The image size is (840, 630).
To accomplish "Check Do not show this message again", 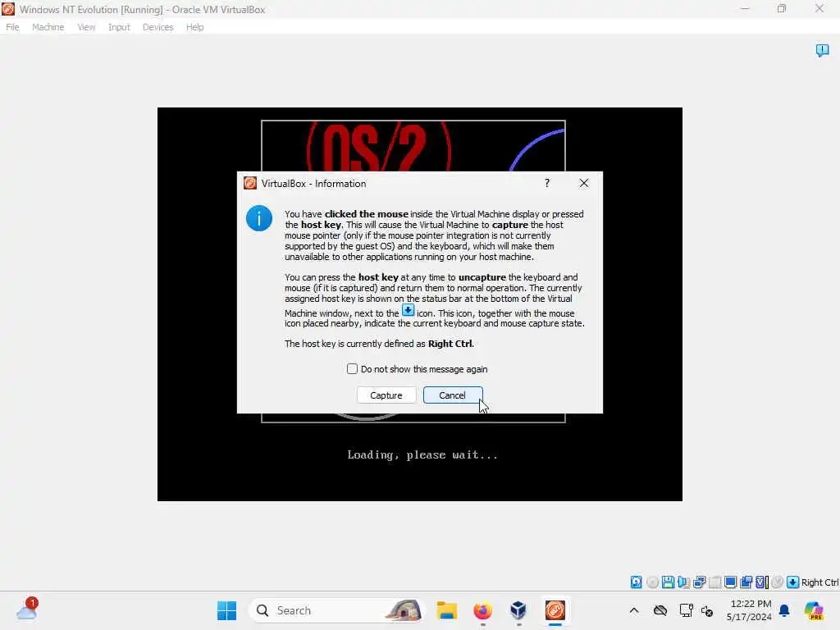I will coord(352,368).
